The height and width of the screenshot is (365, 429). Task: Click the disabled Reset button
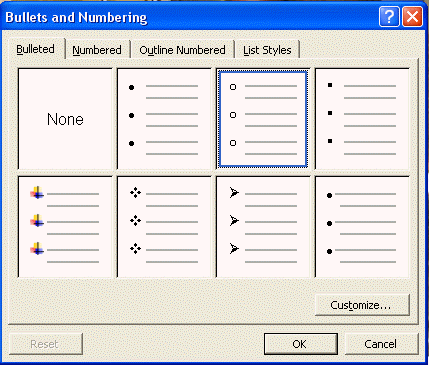click(x=46, y=344)
